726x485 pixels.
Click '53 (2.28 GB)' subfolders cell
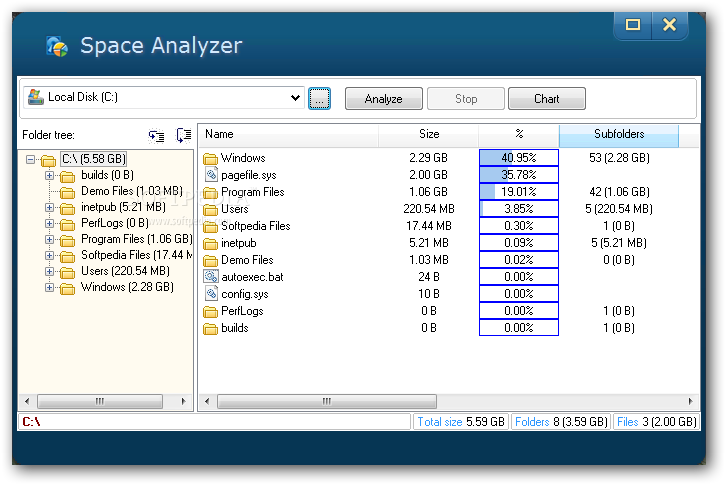619,158
